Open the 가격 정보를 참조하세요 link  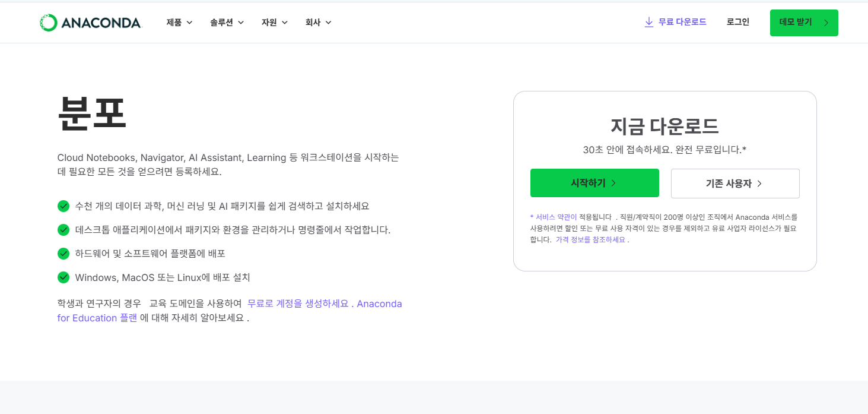[590, 240]
